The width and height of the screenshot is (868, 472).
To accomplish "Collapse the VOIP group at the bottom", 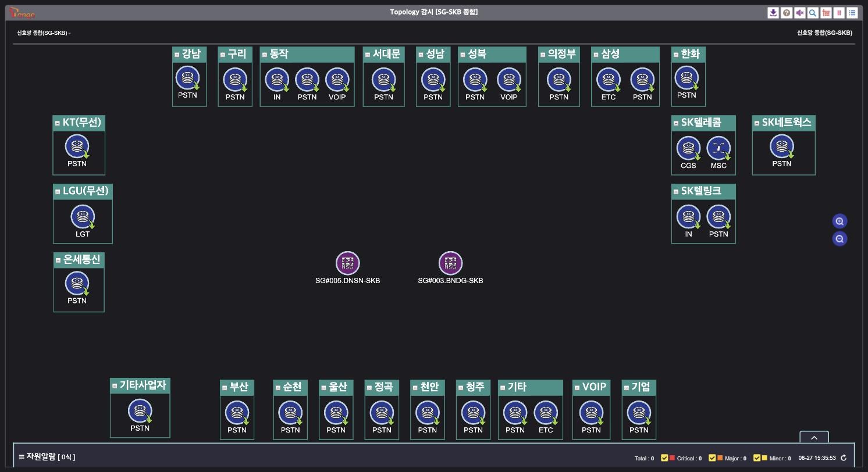I will 577,388.
